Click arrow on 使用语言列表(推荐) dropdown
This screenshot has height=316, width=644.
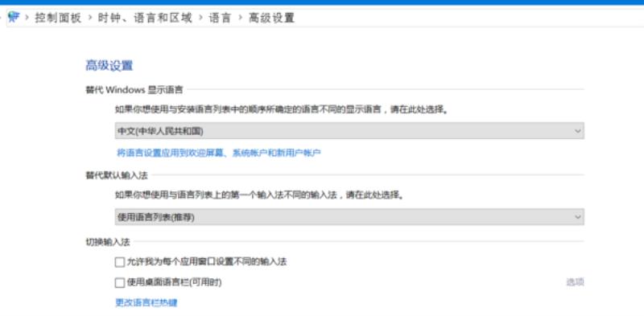pos(578,217)
